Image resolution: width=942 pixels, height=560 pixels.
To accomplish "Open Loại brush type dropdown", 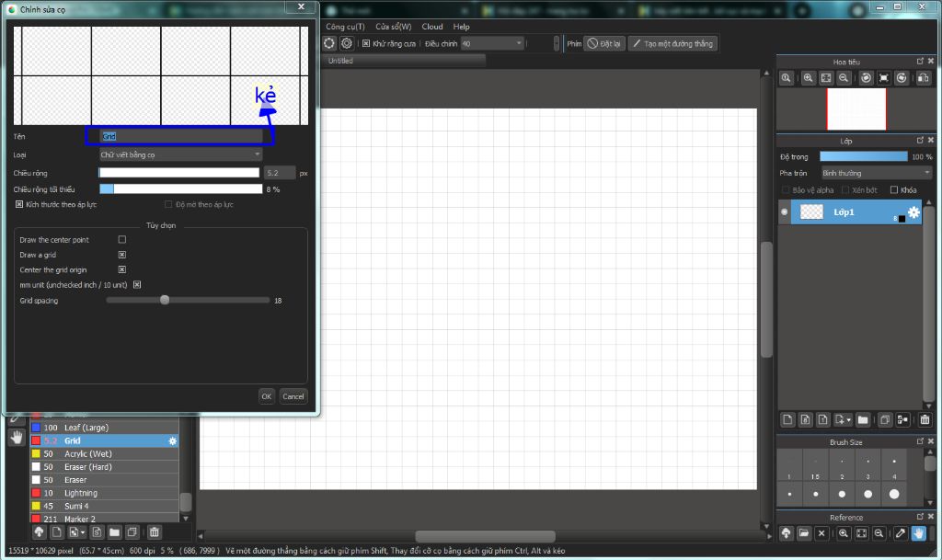I will click(180, 154).
